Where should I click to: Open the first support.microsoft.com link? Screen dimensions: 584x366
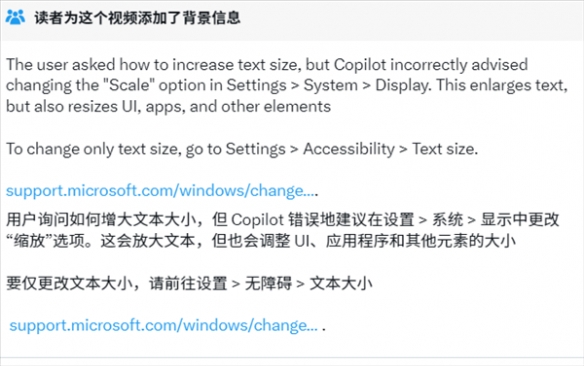click(x=161, y=191)
